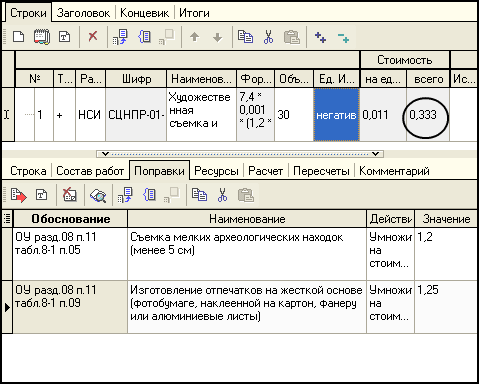This screenshot has width=479, height=384.
Task: Click the табл.8-1 п.05 justification cell
Action: (70, 254)
